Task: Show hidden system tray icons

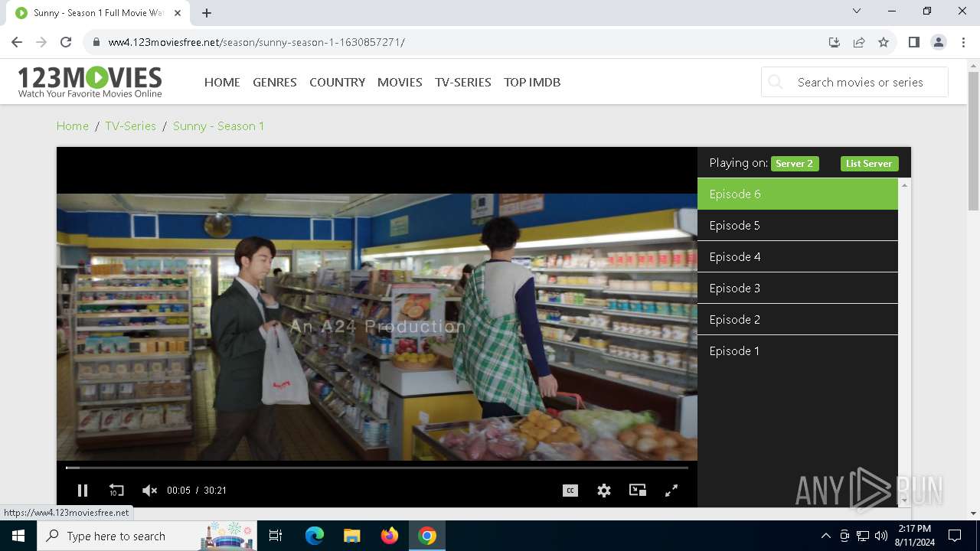Action: [x=825, y=536]
